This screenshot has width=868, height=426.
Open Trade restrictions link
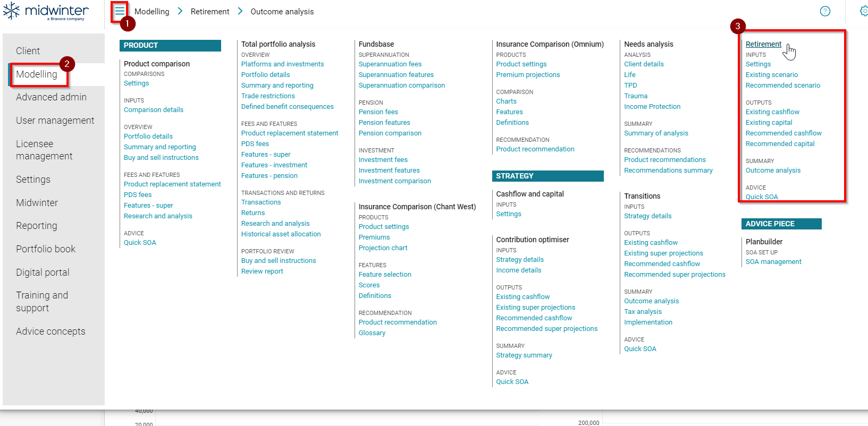point(268,96)
